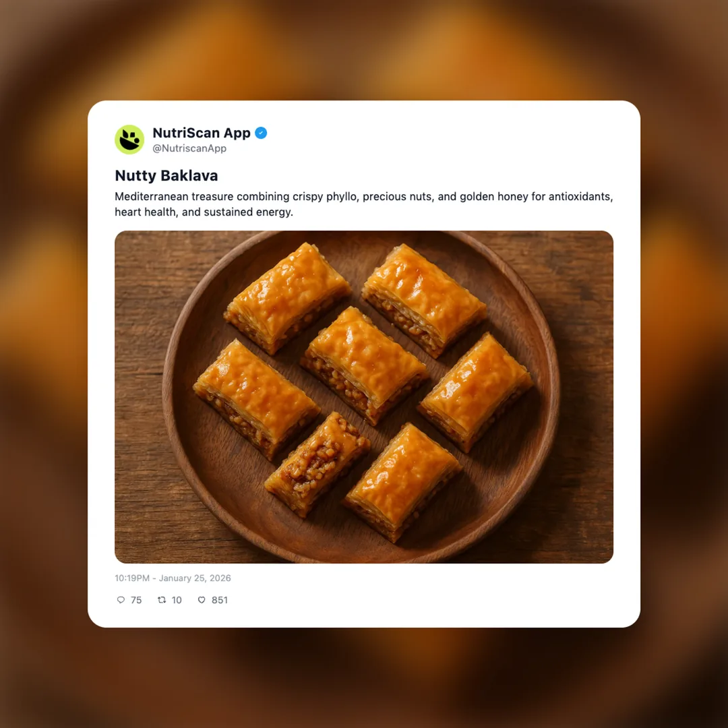Click the NutriScan App display name
The width and height of the screenshot is (728, 728).
pos(202,133)
